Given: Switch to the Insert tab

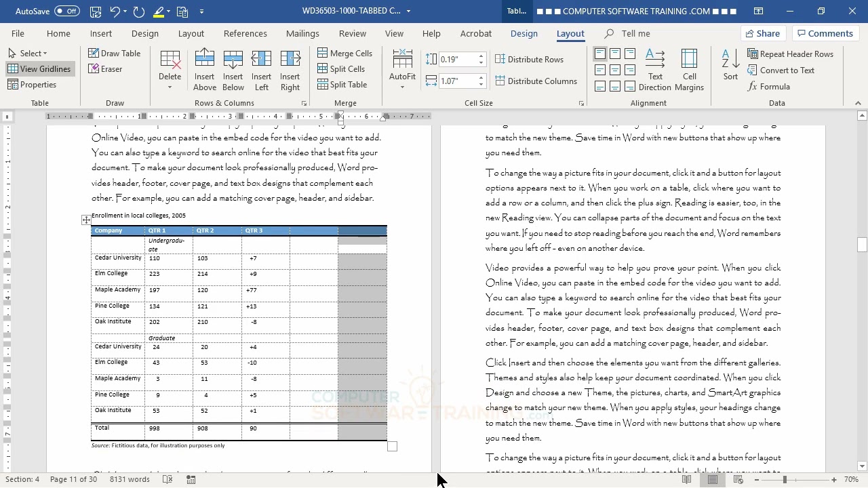Looking at the screenshot, I should click(101, 33).
